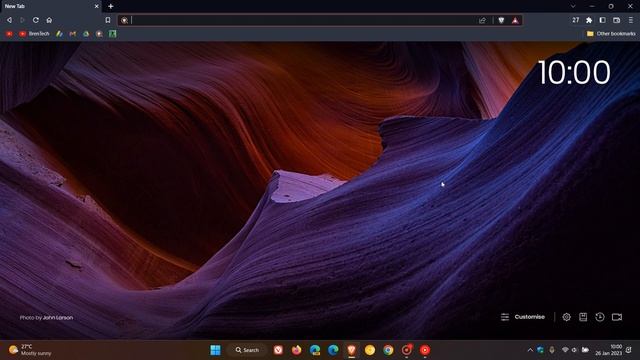Open Brave Rewards triangle icon

coord(515,20)
